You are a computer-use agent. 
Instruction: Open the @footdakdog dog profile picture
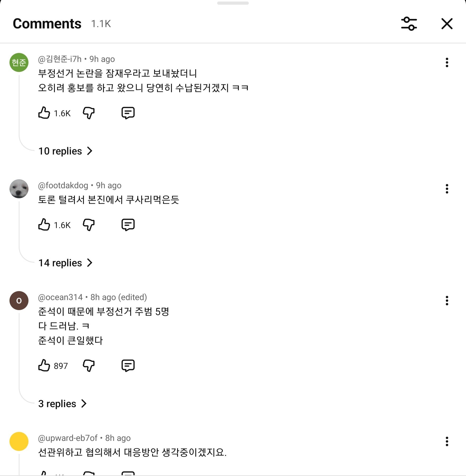coord(19,189)
